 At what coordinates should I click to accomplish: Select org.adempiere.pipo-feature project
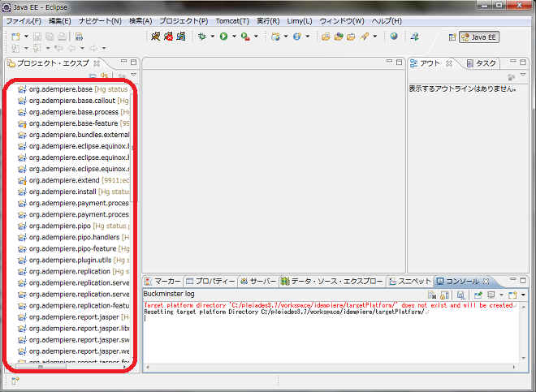coord(73,248)
